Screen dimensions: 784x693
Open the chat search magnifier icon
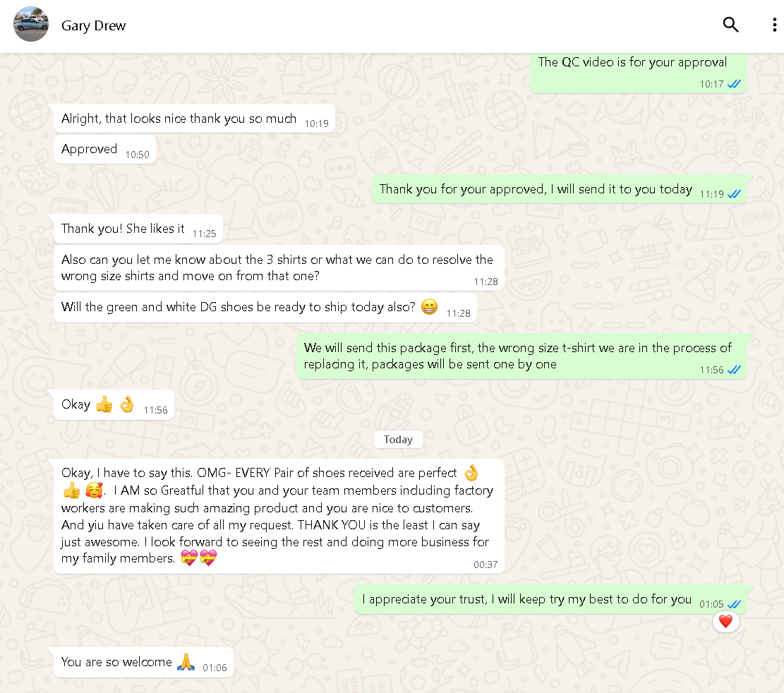[730, 25]
